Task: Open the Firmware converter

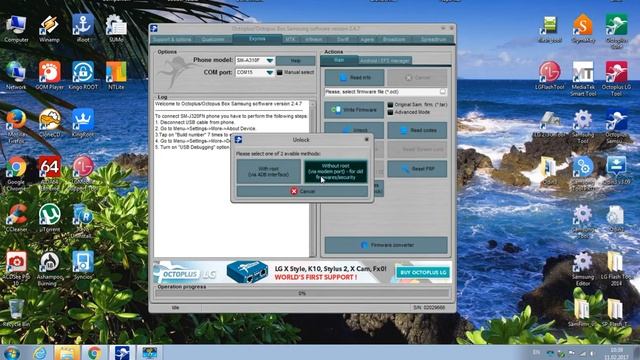Action: (x=386, y=245)
